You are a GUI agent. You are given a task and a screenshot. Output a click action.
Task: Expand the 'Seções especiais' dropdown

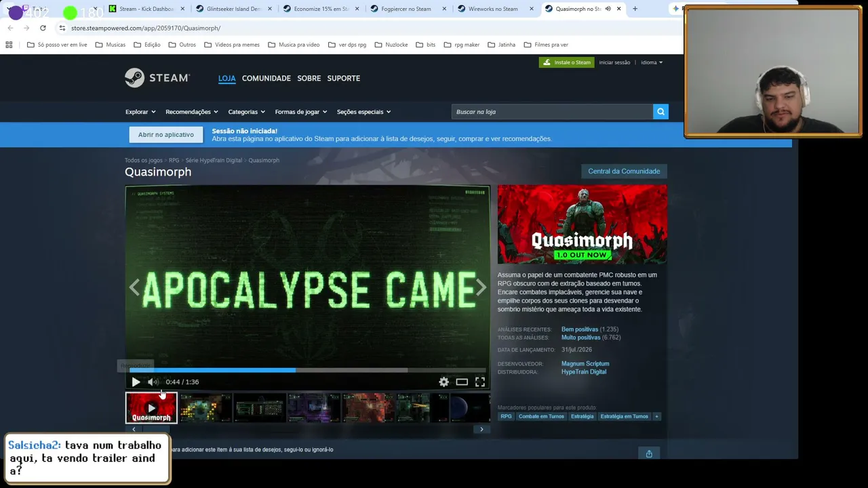(364, 112)
